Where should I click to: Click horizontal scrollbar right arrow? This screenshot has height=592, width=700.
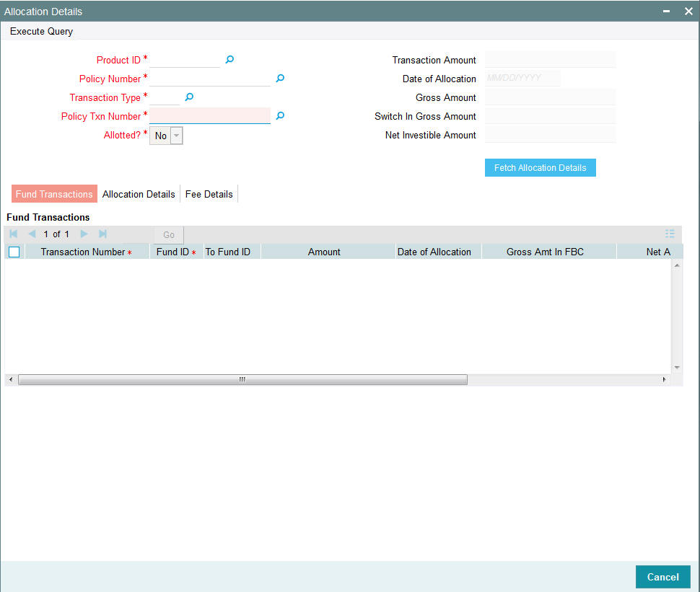(x=665, y=380)
